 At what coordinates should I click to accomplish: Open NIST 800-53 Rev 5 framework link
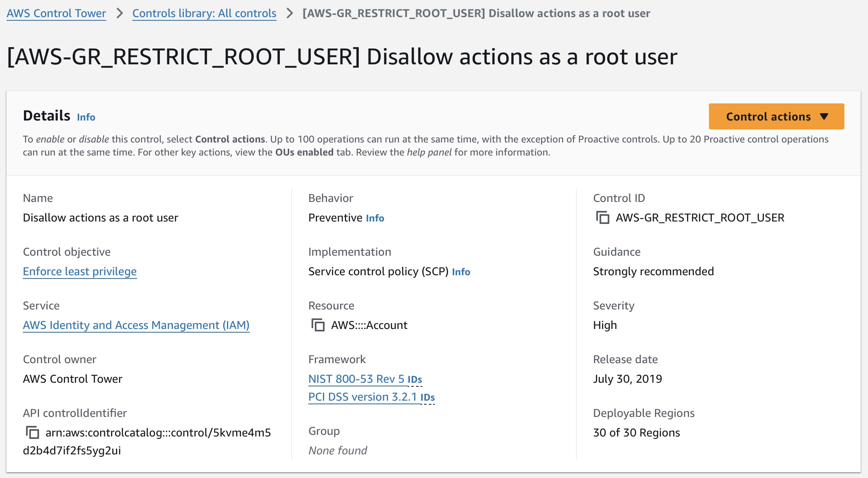coord(356,379)
